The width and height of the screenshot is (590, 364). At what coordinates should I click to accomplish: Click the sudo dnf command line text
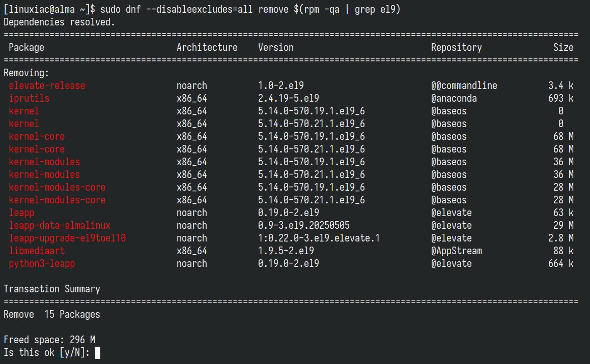250,9
